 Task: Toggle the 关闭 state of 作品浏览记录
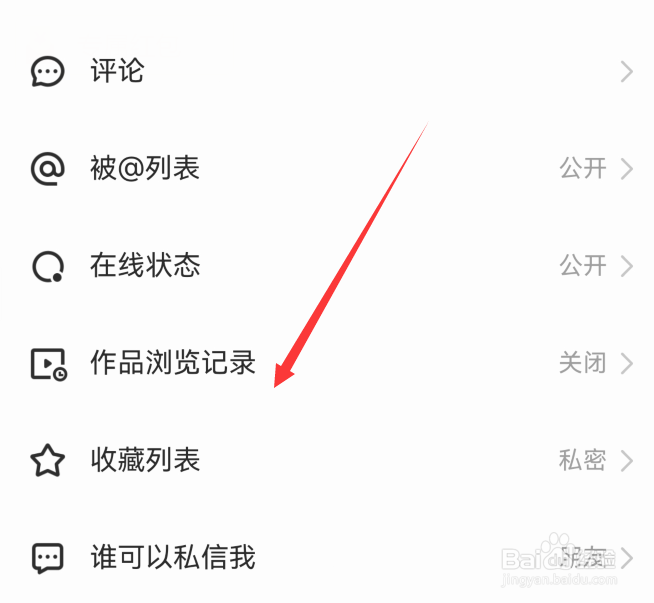tap(583, 363)
